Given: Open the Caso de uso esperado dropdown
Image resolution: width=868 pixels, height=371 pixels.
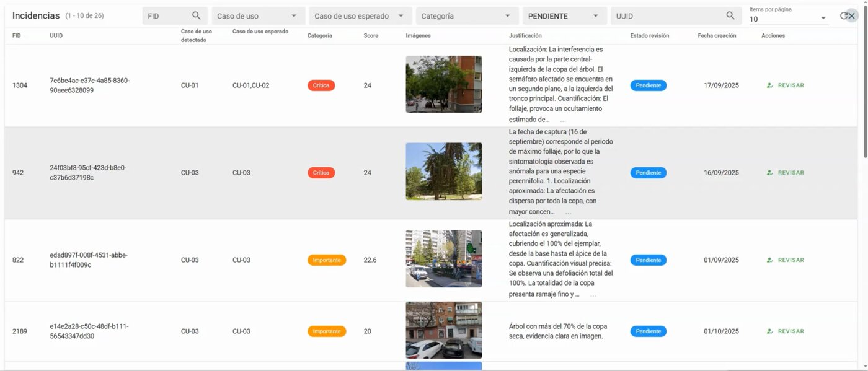Looking at the screenshot, I should coord(360,15).
